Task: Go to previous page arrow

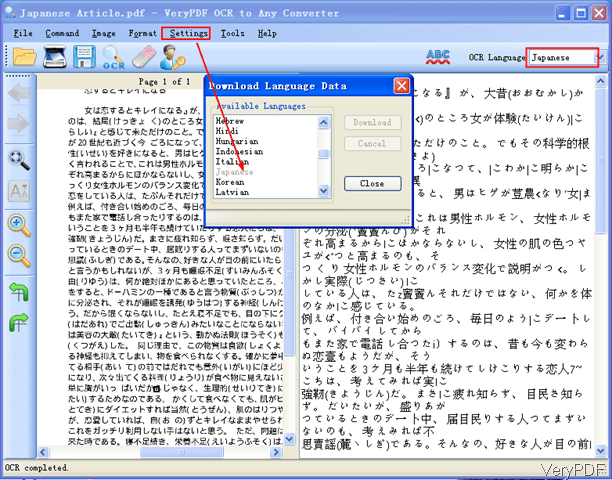Action: (x=19, y=93)
